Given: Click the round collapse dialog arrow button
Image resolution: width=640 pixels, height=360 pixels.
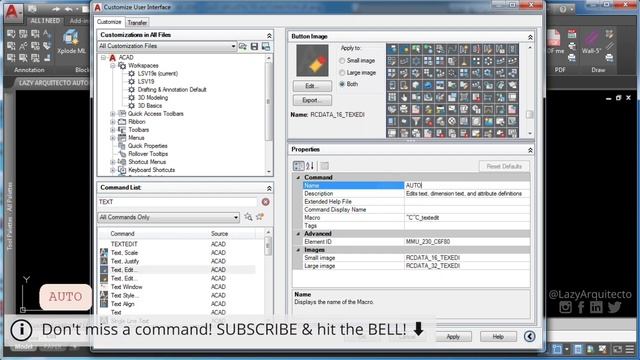Looking at the screenshot, I should [530, 336].
